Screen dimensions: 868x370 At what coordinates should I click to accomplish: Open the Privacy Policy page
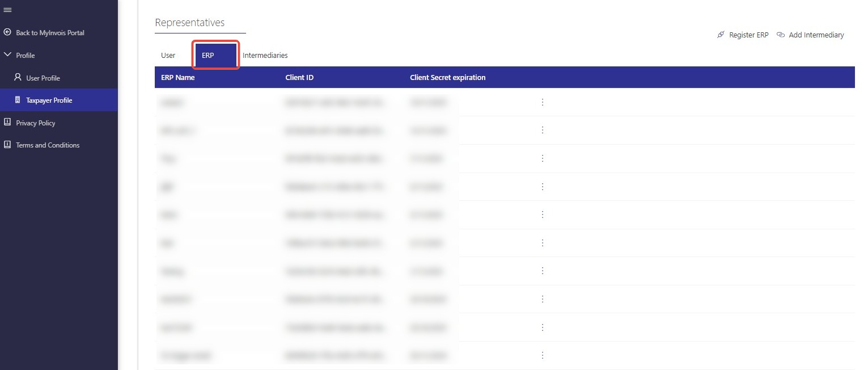pyautogui.click(x=35, y=123)
